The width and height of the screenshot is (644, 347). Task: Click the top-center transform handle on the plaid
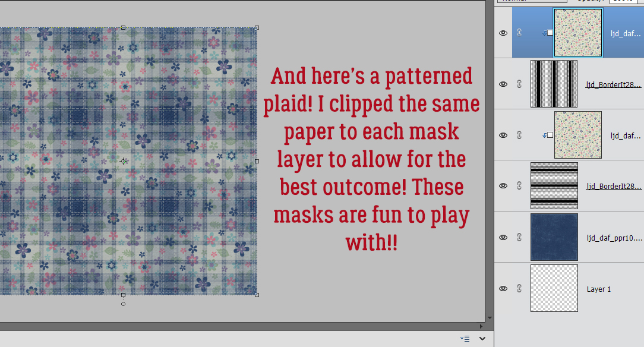coord(123,27)
